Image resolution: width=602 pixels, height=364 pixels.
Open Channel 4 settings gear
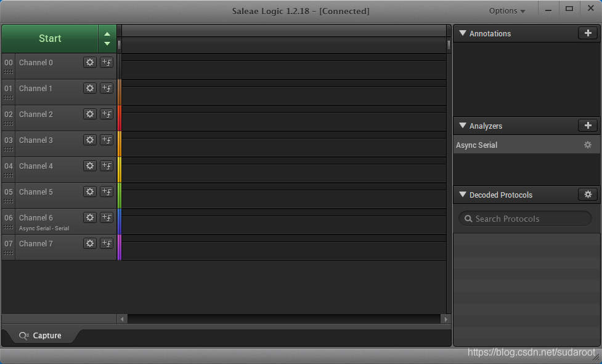[90, 166]
